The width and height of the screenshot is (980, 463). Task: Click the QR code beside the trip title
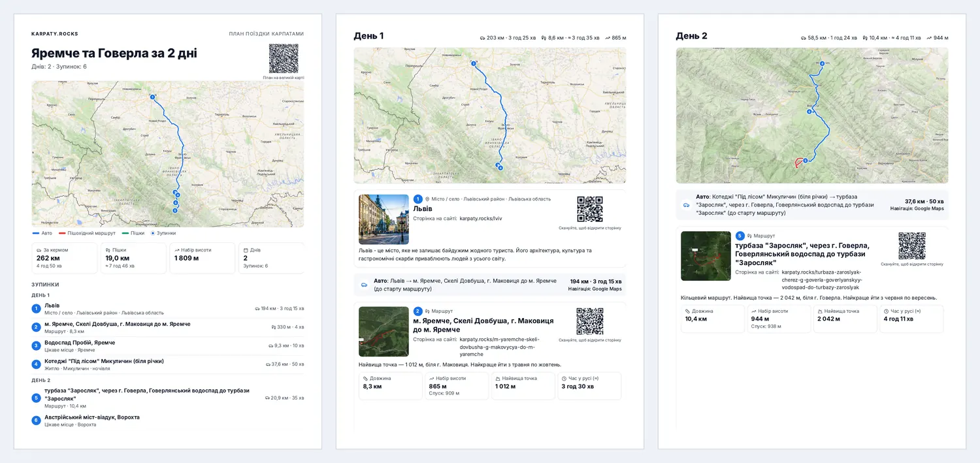(x=284, y=58)
